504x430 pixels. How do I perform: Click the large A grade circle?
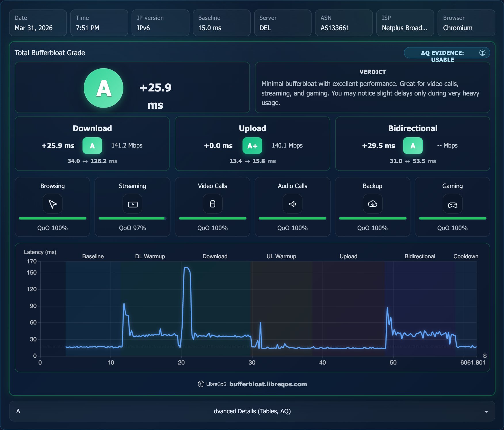(x=104, y=88)
